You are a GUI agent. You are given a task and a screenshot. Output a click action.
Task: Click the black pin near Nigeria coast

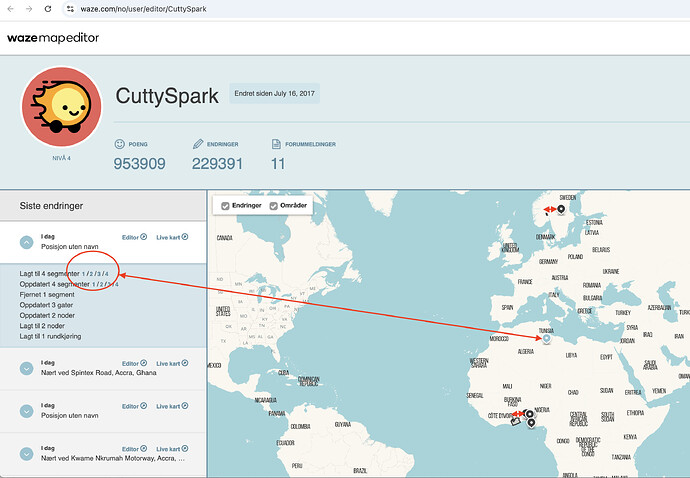(x=530, y=421)
